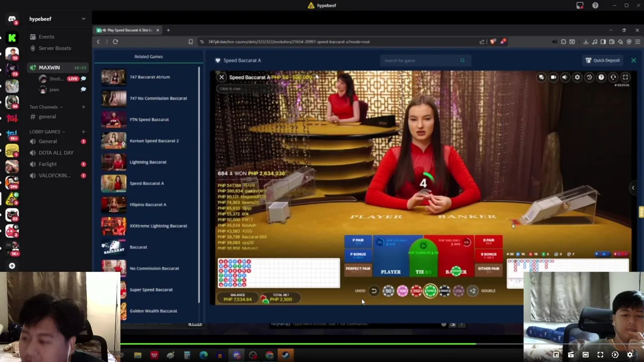Toggle game sound speaker icon
Image resolution: width=644 pixels, height=362 pixels.
coord(565,77)
